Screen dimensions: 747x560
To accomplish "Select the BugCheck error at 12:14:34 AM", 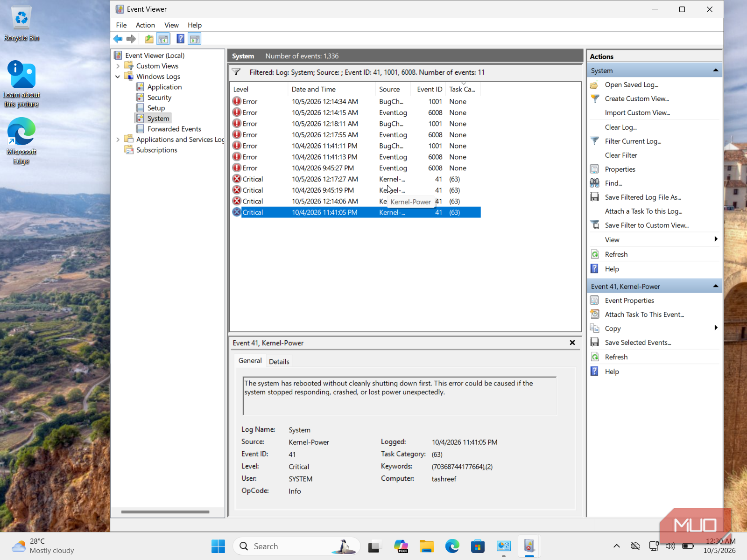I will (x=356, y=101).
